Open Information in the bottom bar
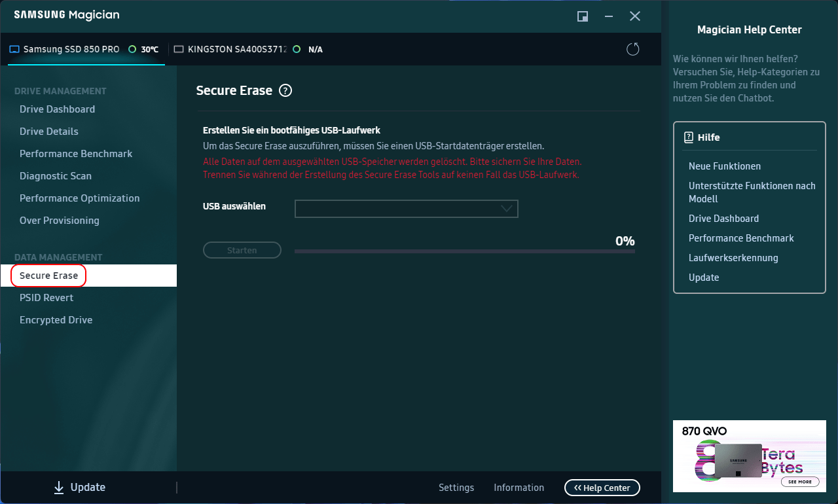 click(x=519, y=488)
